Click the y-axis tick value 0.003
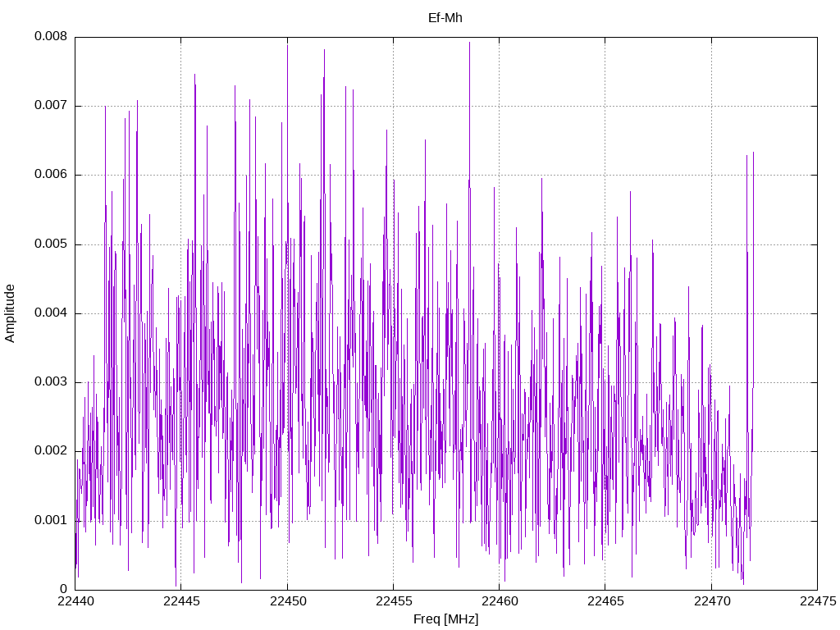840x630 pixels. coord(51,382)
